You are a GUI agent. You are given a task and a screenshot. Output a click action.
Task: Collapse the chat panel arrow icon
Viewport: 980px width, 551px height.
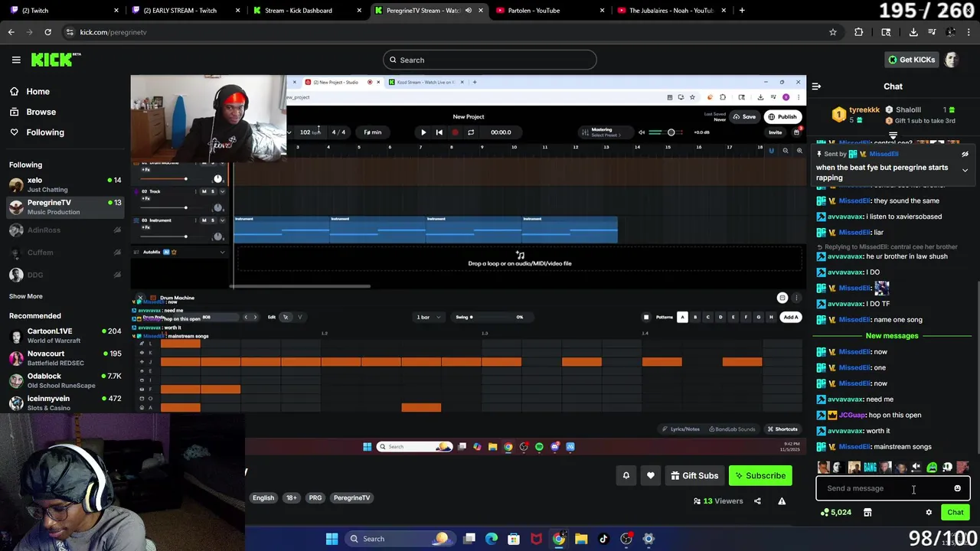(x=816, y=86)
